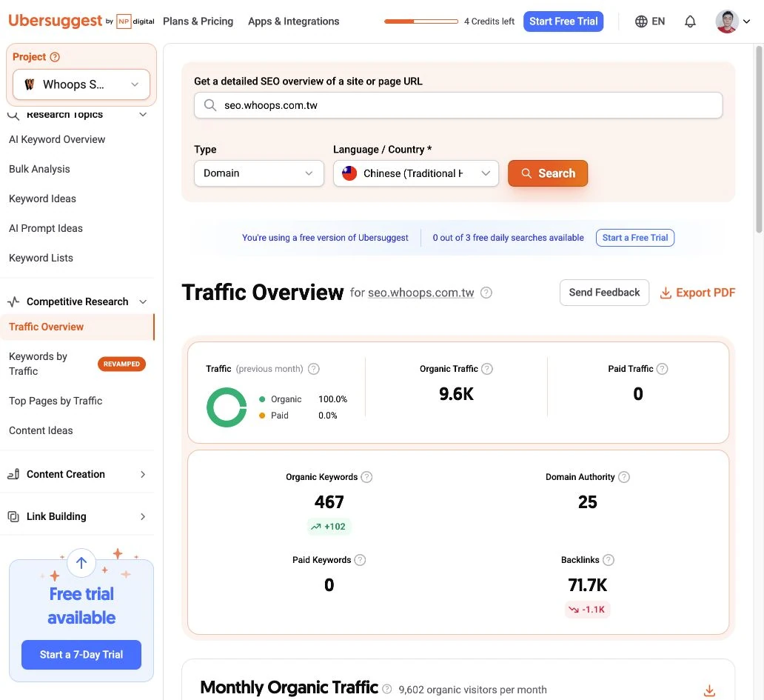Click the magnifier icon in URL field
764x700 pixels.
pos(210,105)
